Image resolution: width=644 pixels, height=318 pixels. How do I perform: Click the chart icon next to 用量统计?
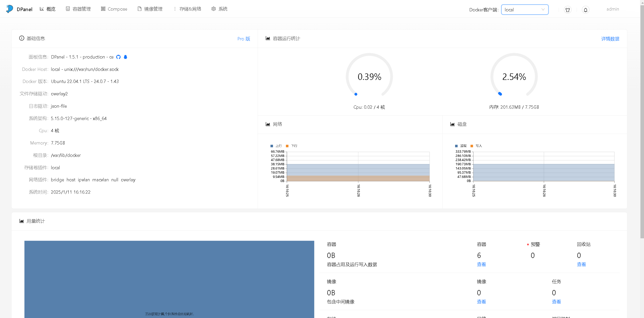[22, 221]
